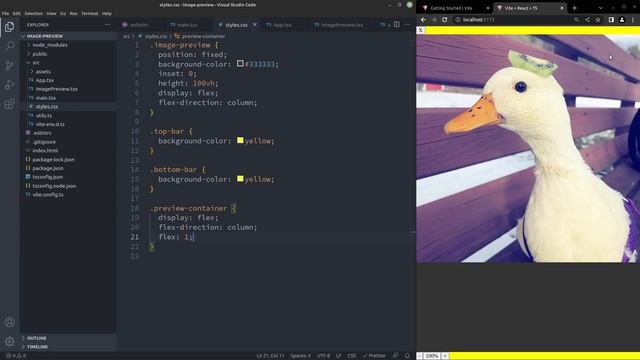Screen dimensions: 640x360
Task: Open the Terminal menu
Action: coord(89,13)
